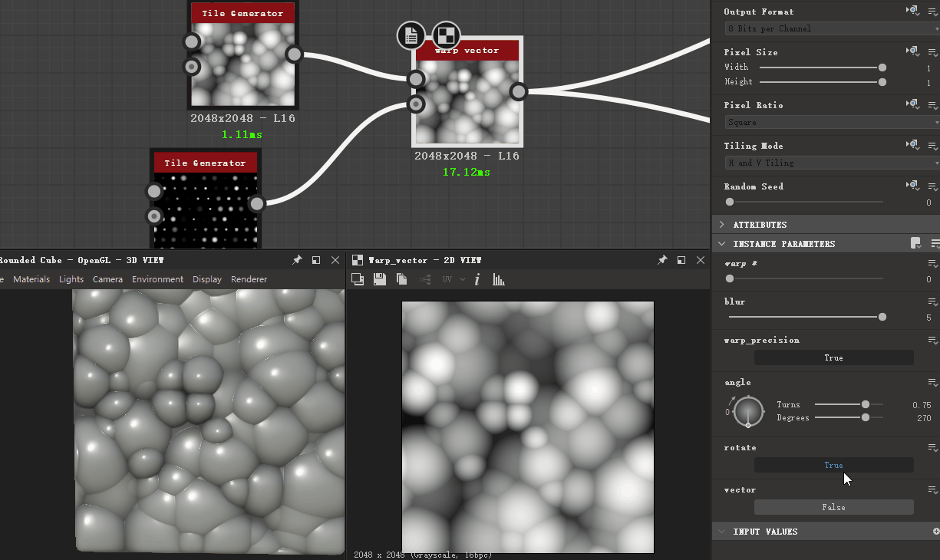Open the Renderer menu in 3D View
Viewport: 940px width, 560px height.
coord(249,279)
